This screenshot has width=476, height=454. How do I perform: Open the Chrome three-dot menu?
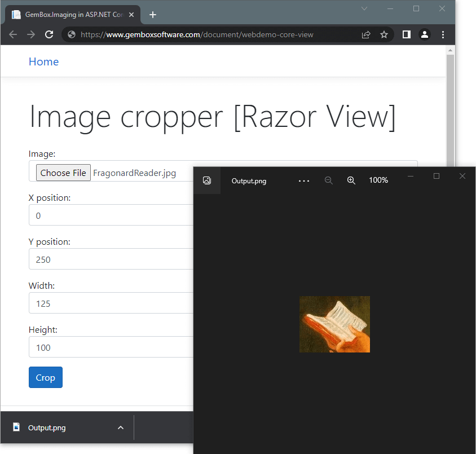[443, 34]
